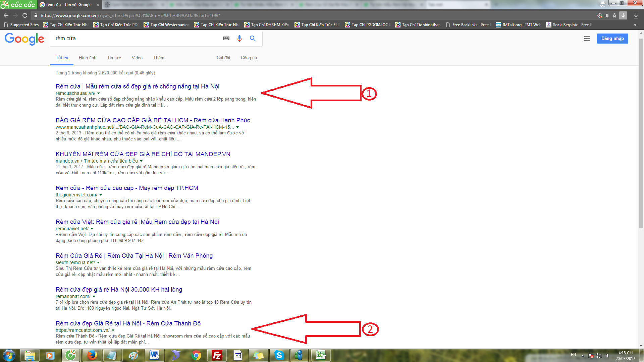
Task: Open 'SocialSerp.biz - Free' bookmark
Action: pos(569,25)
